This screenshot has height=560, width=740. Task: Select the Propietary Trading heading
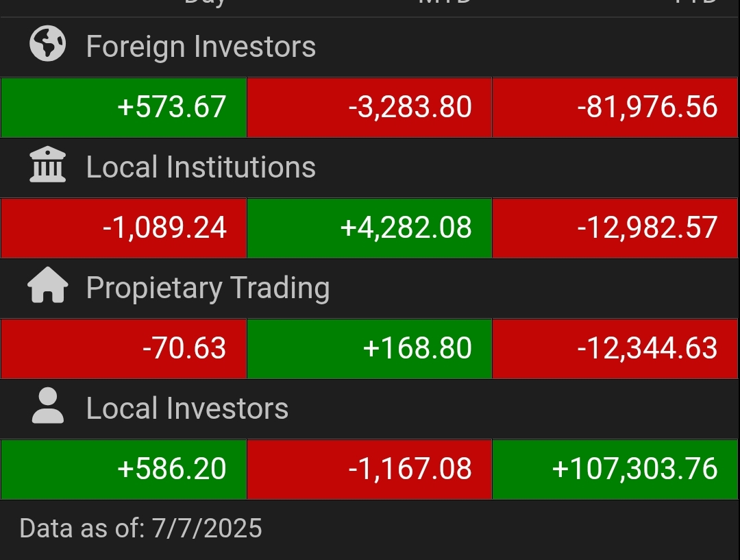pyautogui.click(x=208, y=288)
